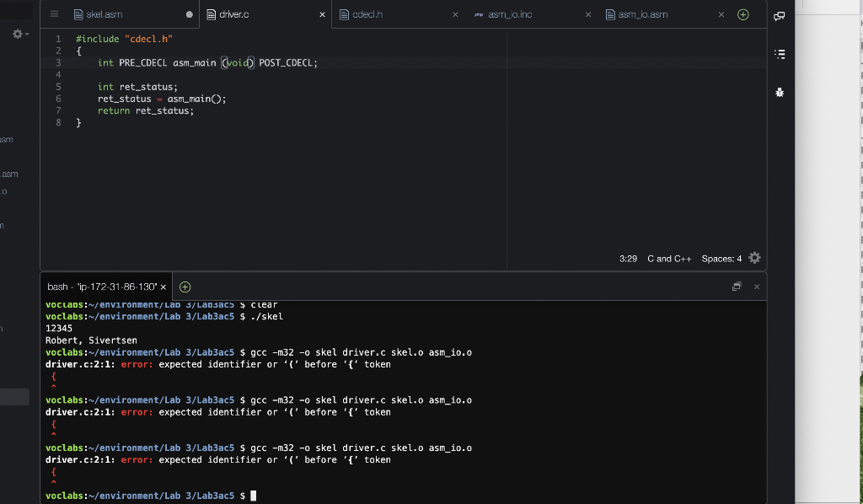Click line number 8 in the gutter
This screenshot has width=863, height=504.
tap(58, 123)
